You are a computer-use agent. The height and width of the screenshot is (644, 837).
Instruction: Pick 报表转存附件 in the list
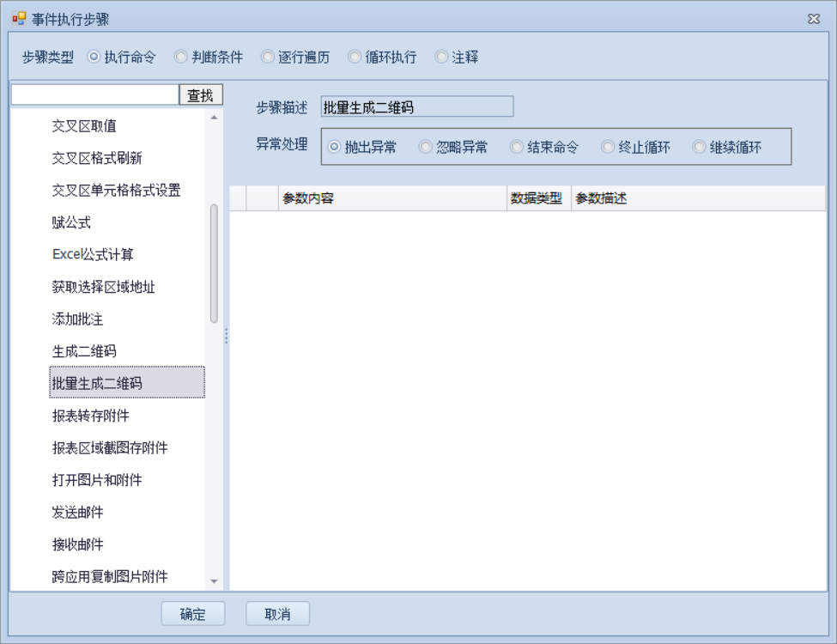click(x=90, y=416)
